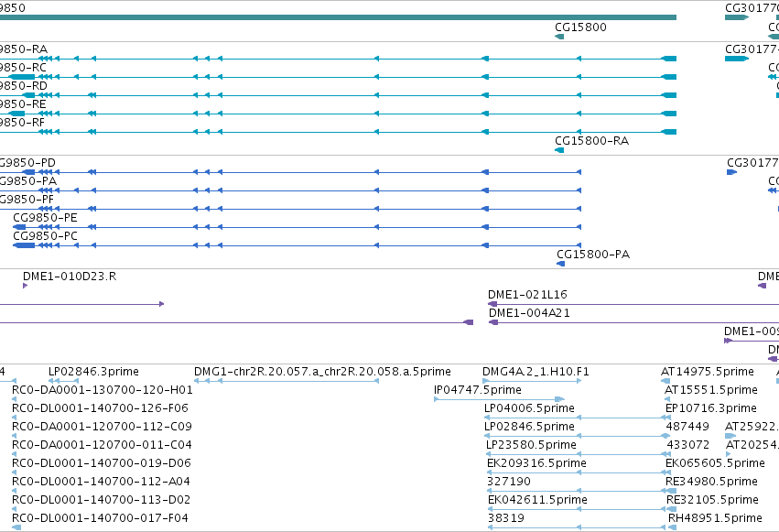Viewport: 779px width, 532px height.
Task: Select the EP10716.3prime EST label
Action: 711,408
